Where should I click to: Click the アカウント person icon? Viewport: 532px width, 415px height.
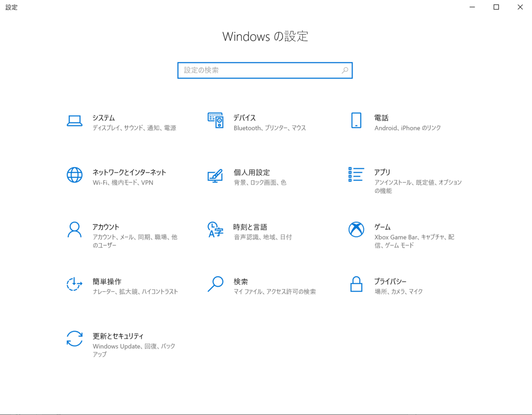pyautogui.click(x=74, y=230)
